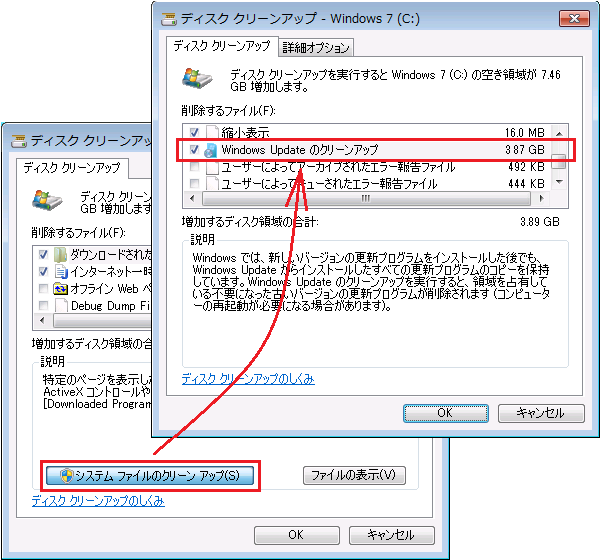Check the ユーザーによってキューされたエラー報告ファイル checkbox
Screen dimensions: 600x560
pyautogui.click(x=194, y=184)
